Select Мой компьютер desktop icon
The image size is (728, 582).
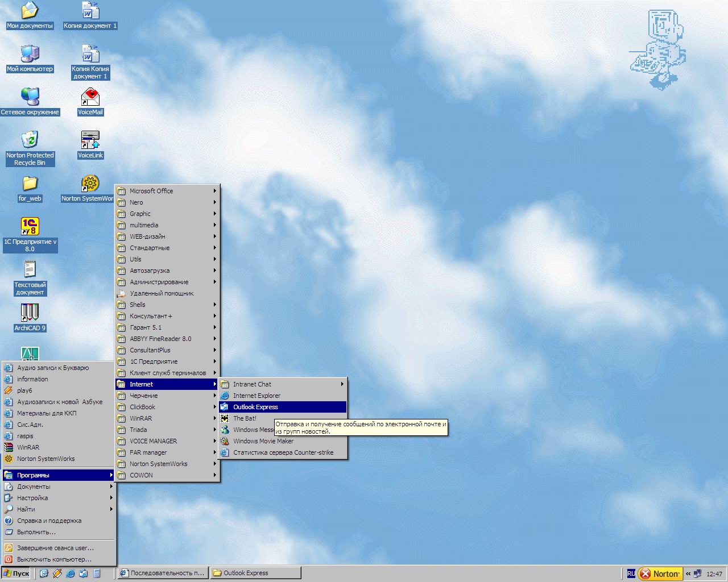click(30, 59)
